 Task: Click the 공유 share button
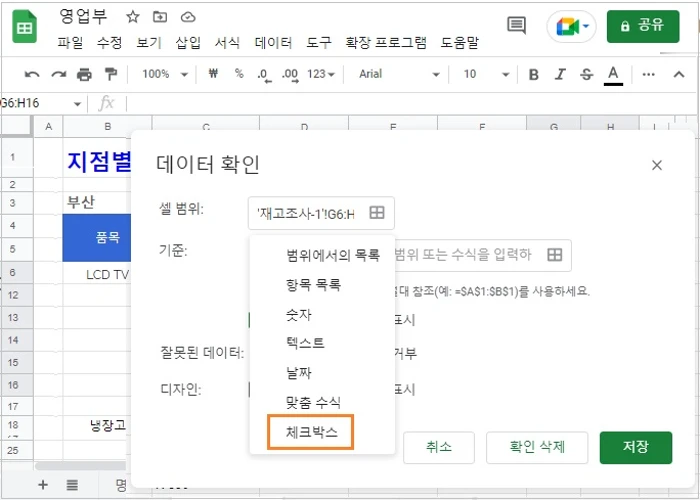(643, 26)
